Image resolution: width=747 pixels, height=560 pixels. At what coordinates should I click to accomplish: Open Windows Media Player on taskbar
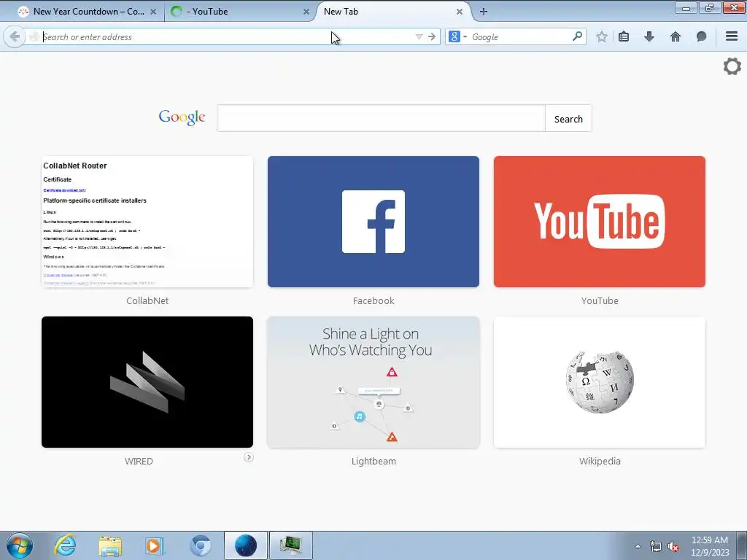click(155, 545)
